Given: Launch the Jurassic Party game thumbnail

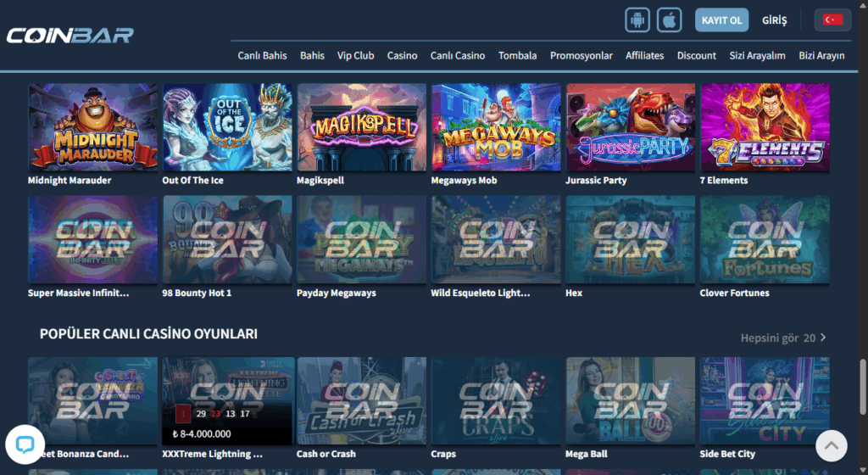Looking at the screenshot, I should 631,127.
